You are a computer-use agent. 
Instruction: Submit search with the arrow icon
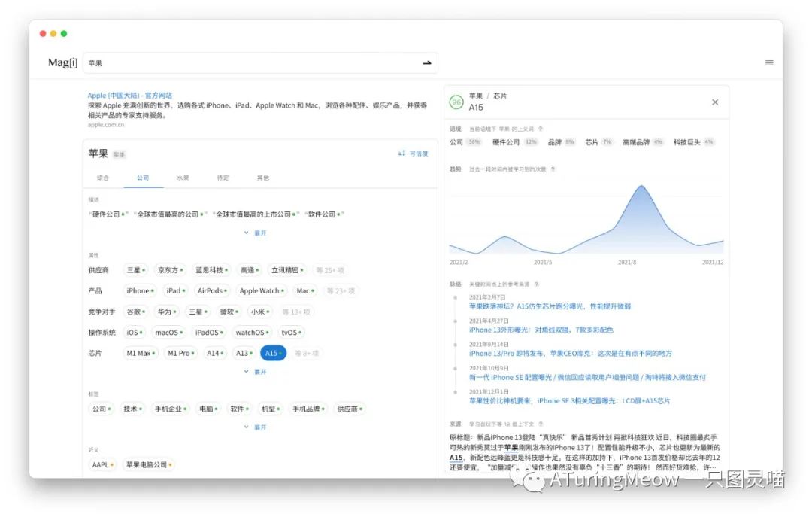[427, 62]
